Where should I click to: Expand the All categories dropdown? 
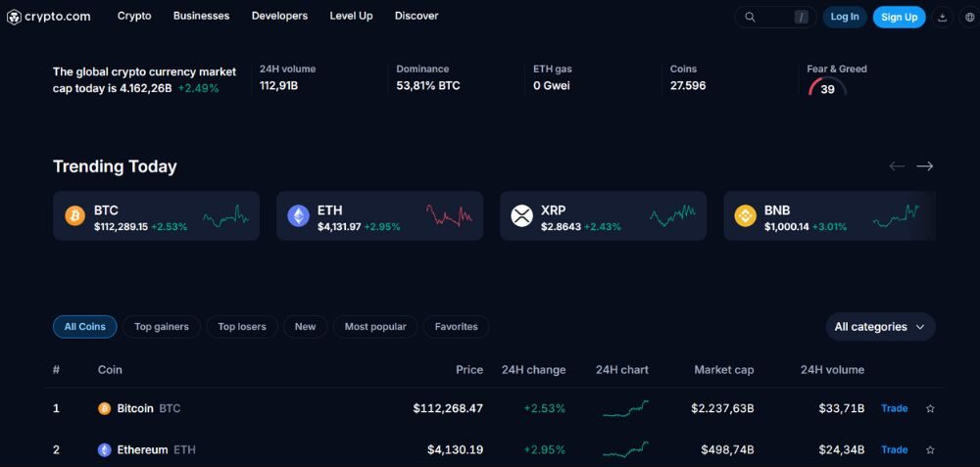pyautogui.click(x=880, y=327)
